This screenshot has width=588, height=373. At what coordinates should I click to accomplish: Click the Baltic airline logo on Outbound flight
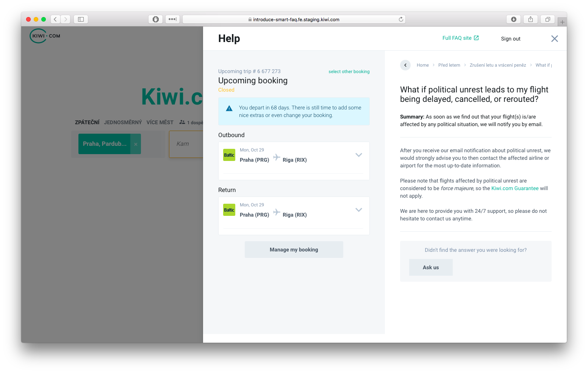[229, 155]
